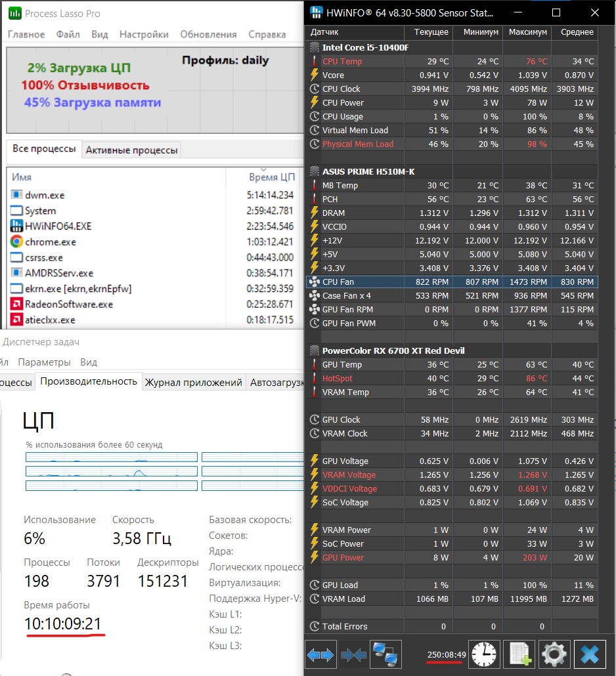Click Process Lasso Pro title bar icon
Screen dimensions: 616x676
(x=14, y=13)
